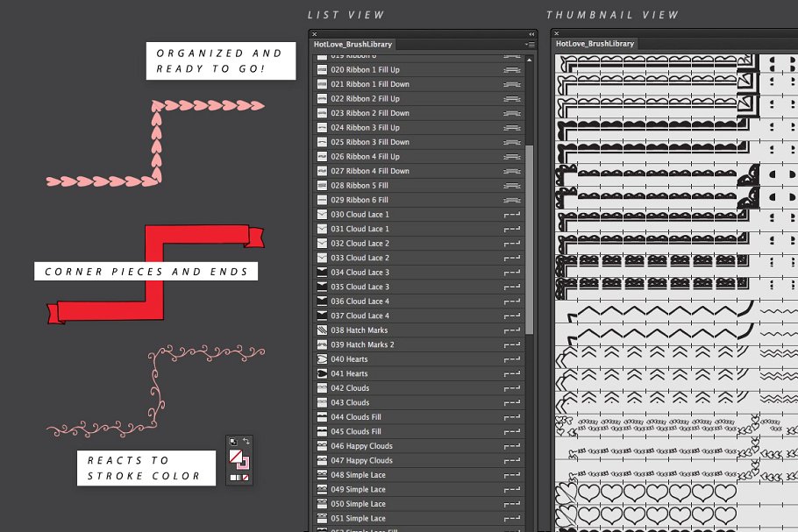The width and height of the screenshot is (798, 532).
Task: Select the 038 Hatch Marks brush
Action: (360, 330)
